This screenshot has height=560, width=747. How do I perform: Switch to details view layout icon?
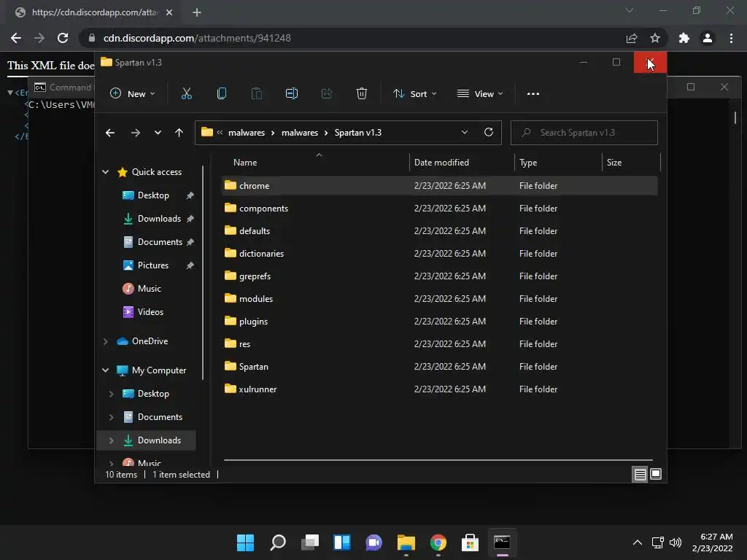(640, 474)
